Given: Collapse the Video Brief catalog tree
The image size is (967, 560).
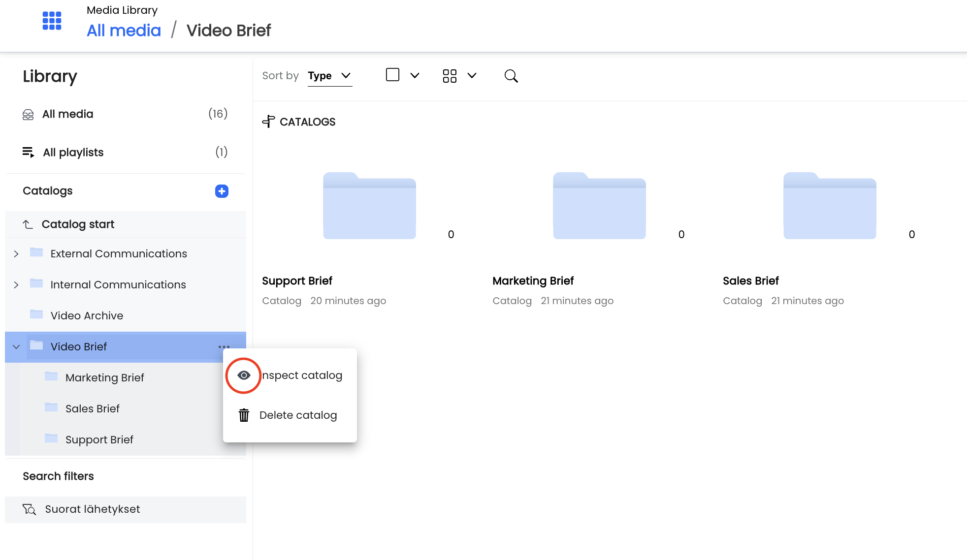Looking at the screenshot, I should pos(16,347).
